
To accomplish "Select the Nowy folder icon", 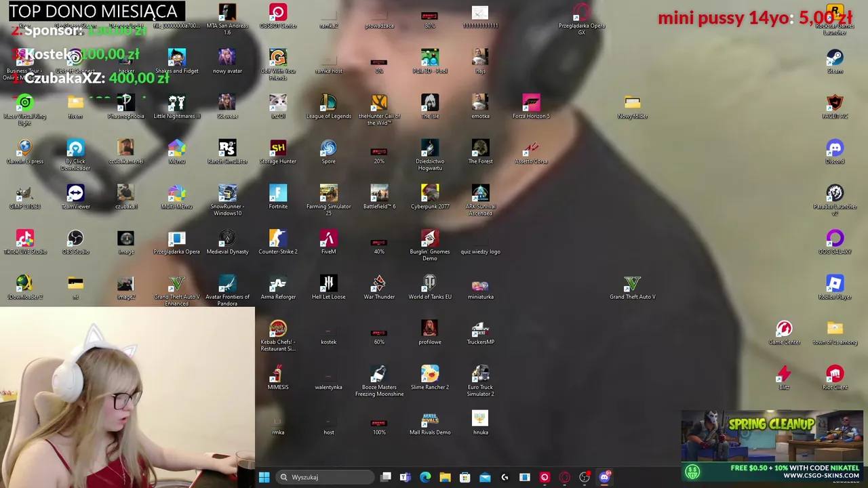I will tap(632, 103).
